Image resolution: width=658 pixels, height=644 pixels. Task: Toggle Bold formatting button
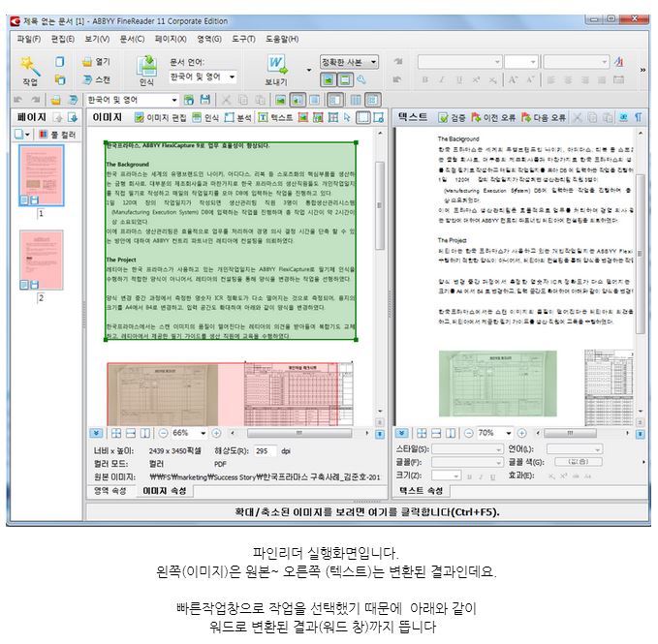click(425, 79)
